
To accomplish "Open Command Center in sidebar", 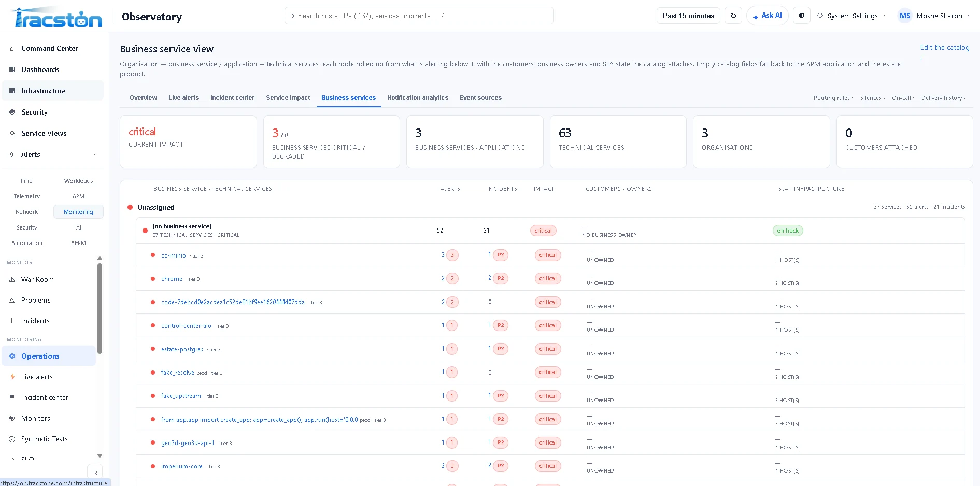I will click(52, 48).
